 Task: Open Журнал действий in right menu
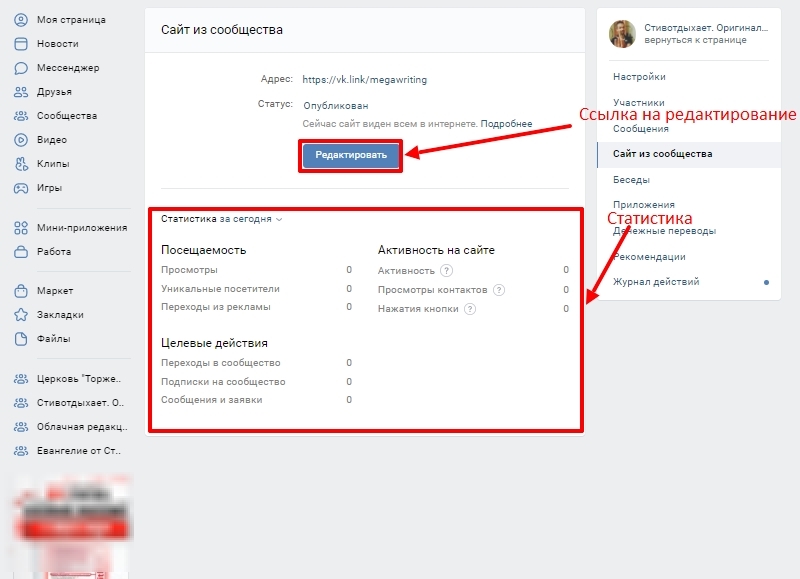coord(656,282)
